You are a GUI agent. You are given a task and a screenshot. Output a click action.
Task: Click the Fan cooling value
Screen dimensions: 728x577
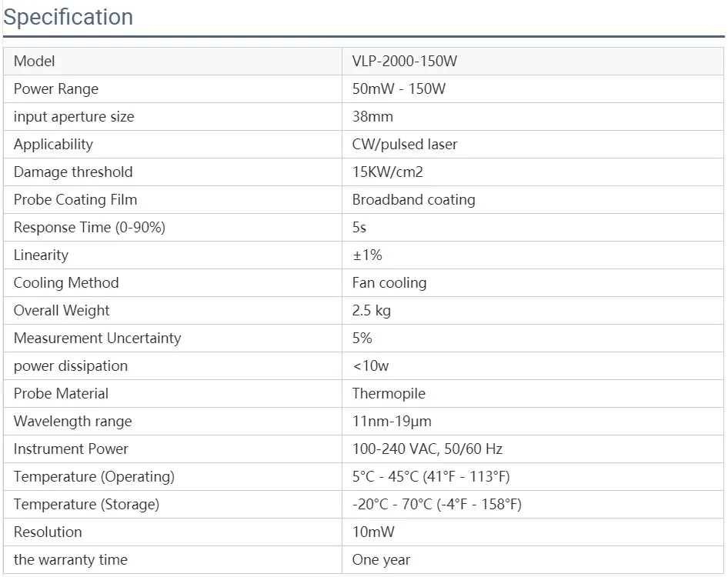click(x=389, y=282)
